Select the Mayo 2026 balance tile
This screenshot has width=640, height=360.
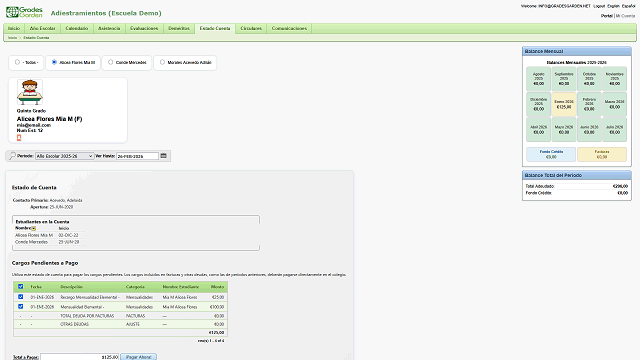pos(564,129)
